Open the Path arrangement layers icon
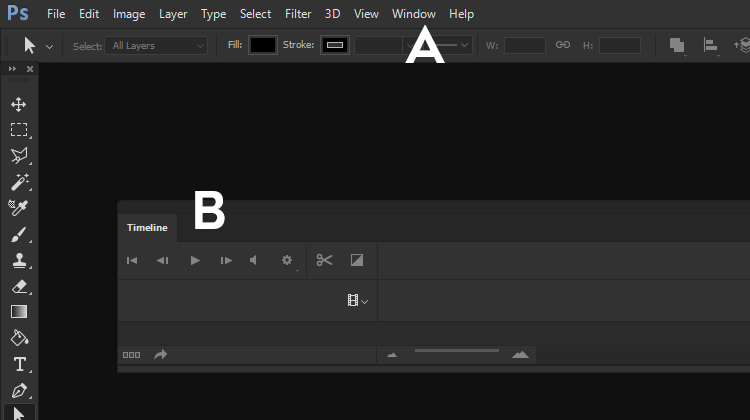Viewport: 750px width, 420px height. click(742, 45)
